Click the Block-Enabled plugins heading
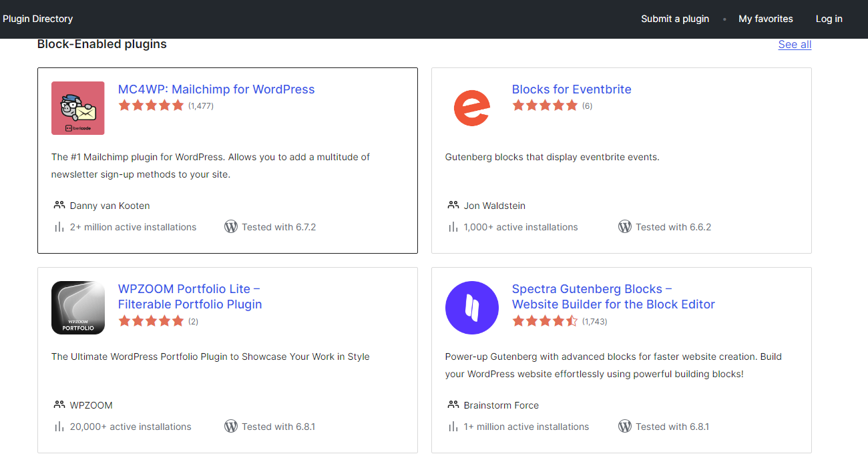The height and width of the screenshot is (464, 868). tap(102, 44)
